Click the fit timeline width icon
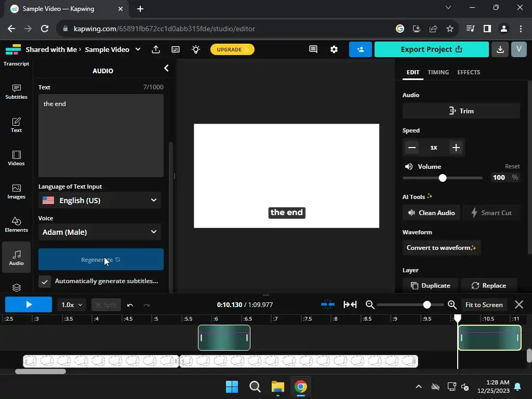532x399 pixels. 350,304
